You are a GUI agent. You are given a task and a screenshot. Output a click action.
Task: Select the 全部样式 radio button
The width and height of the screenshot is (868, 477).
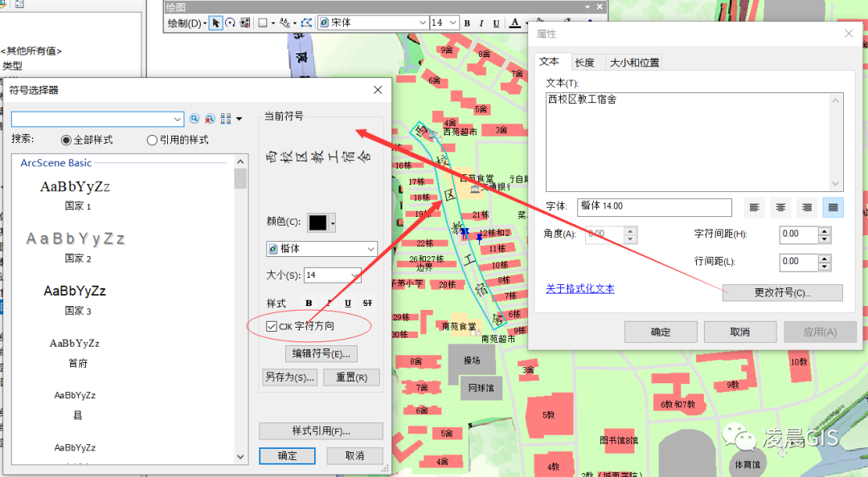point(66,140)
